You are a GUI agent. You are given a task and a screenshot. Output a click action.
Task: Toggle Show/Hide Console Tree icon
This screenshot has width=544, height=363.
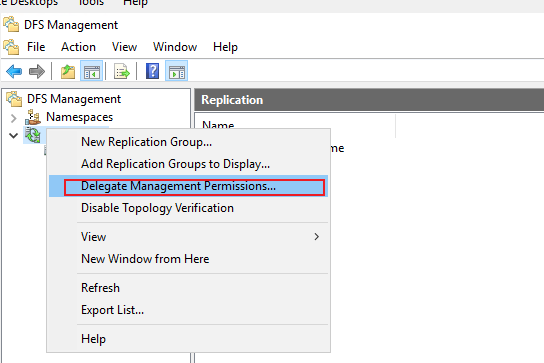click(92, 72)
